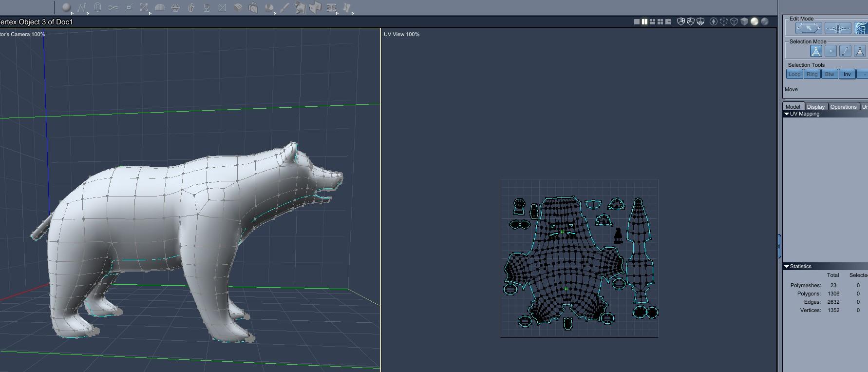The width and height of the screenshot is (868, 372).
Task: Choose the goblet-shaped tool
Action: coord(207,7)
